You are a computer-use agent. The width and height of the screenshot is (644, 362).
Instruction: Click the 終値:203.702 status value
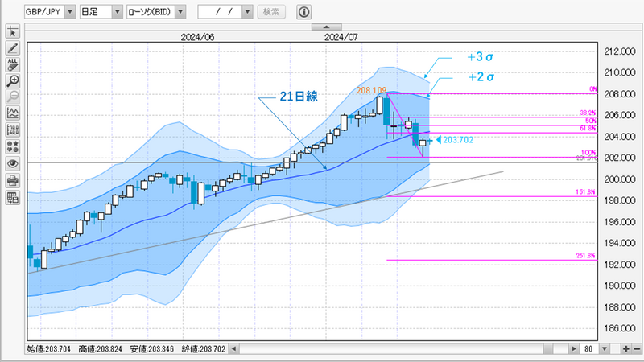tap(204, 349)
